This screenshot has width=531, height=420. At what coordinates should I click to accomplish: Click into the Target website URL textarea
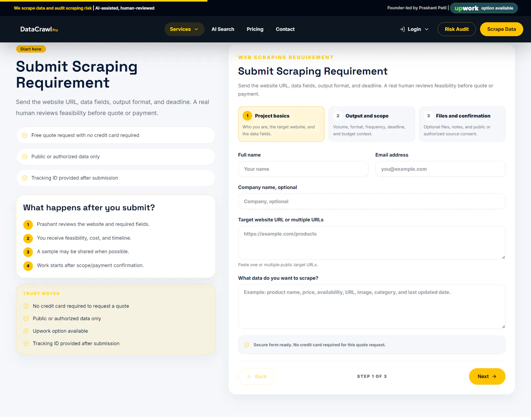372,243
